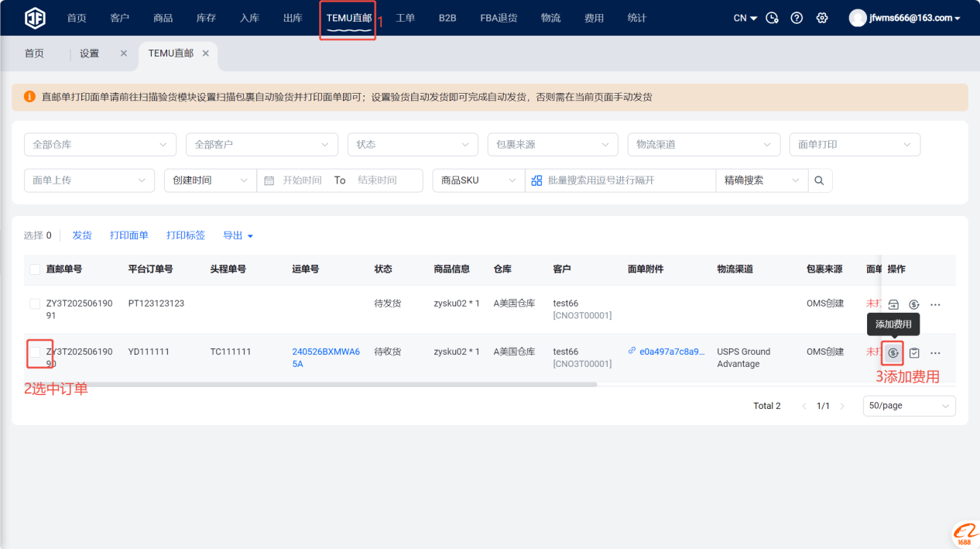
Task: Select the checkbox for order YD111111
Action: [35, 352]
